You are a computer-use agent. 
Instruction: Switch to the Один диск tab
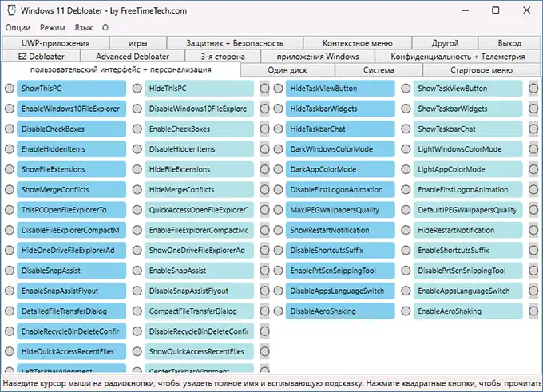tap(287, 70)
